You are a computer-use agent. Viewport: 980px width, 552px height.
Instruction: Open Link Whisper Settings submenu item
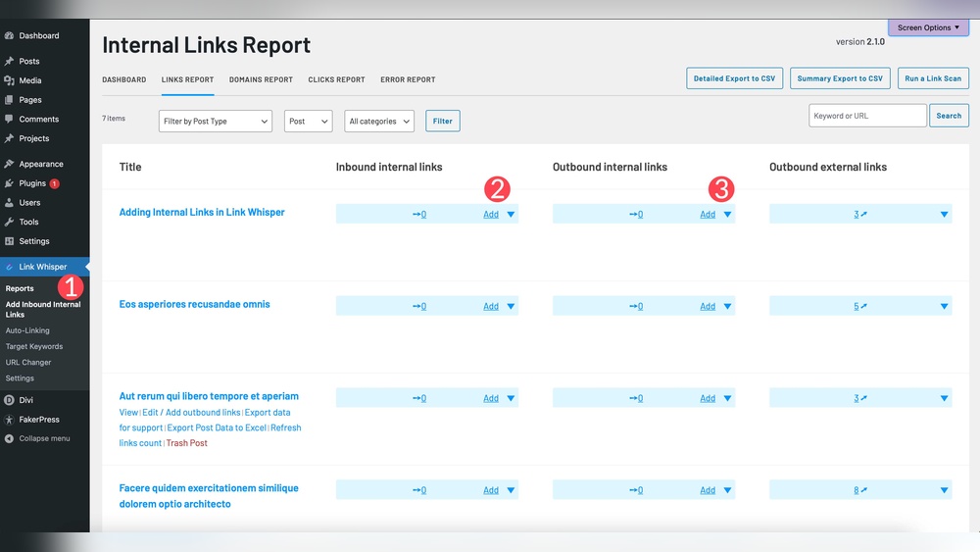coord(20,378)
